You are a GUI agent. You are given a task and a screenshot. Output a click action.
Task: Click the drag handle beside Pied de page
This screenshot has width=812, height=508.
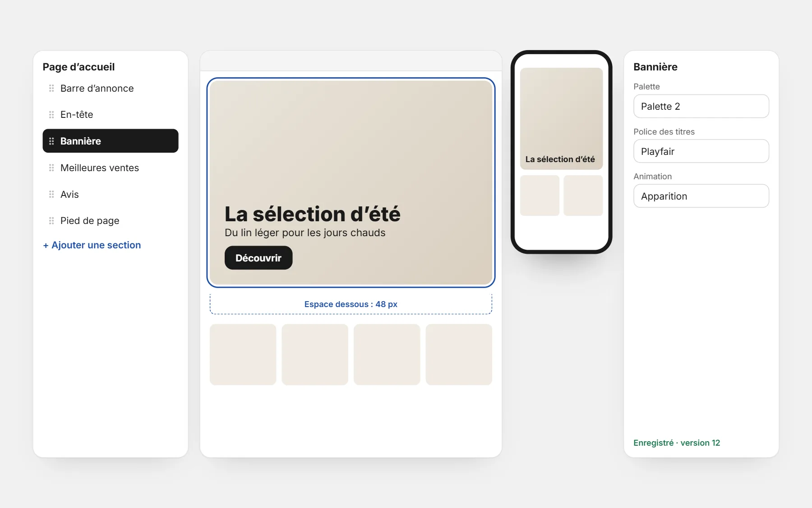pyautogui.click(x=51, y=221)
